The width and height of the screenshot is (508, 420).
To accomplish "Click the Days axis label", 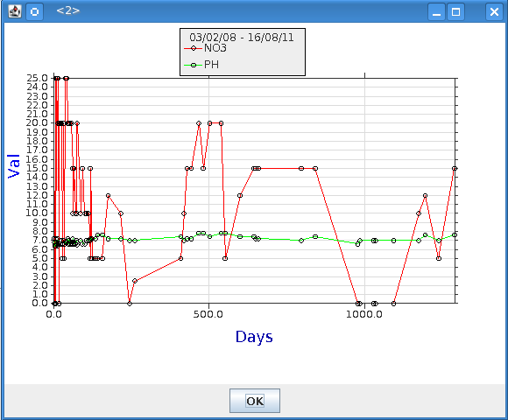I will pos(254,337).
